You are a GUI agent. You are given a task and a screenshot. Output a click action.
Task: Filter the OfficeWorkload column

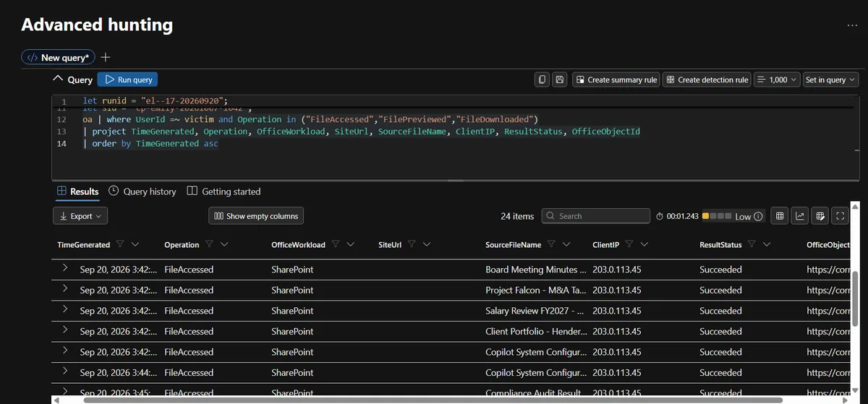pos(336,244)
